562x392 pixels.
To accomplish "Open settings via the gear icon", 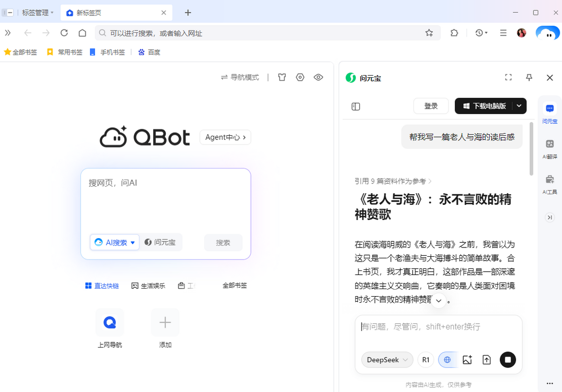I will [x=300, y=77].
